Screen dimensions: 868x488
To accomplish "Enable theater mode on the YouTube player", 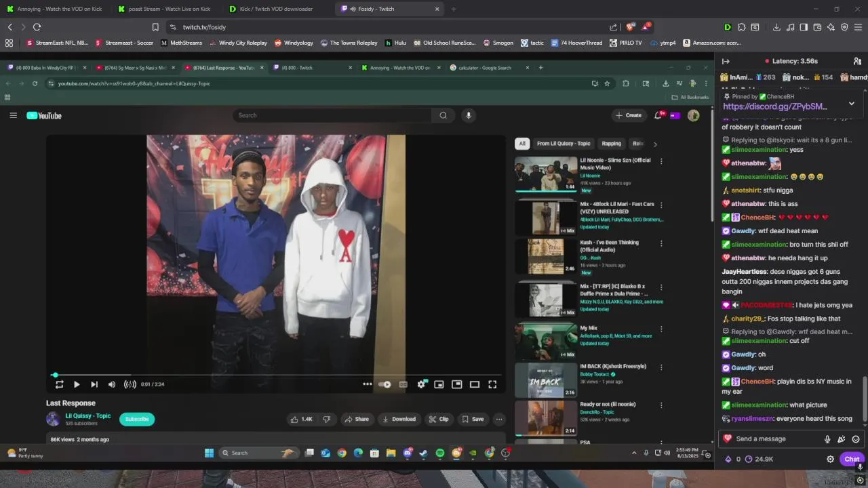I will pos(475,384).
